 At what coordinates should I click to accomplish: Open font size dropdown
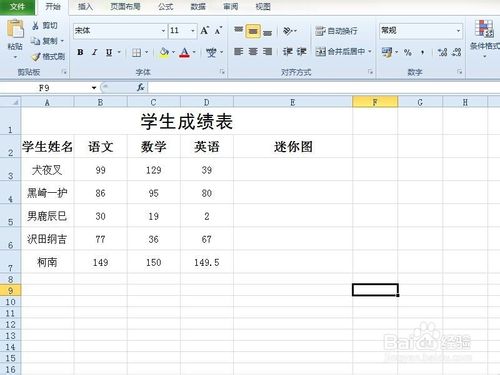point(193,31)
